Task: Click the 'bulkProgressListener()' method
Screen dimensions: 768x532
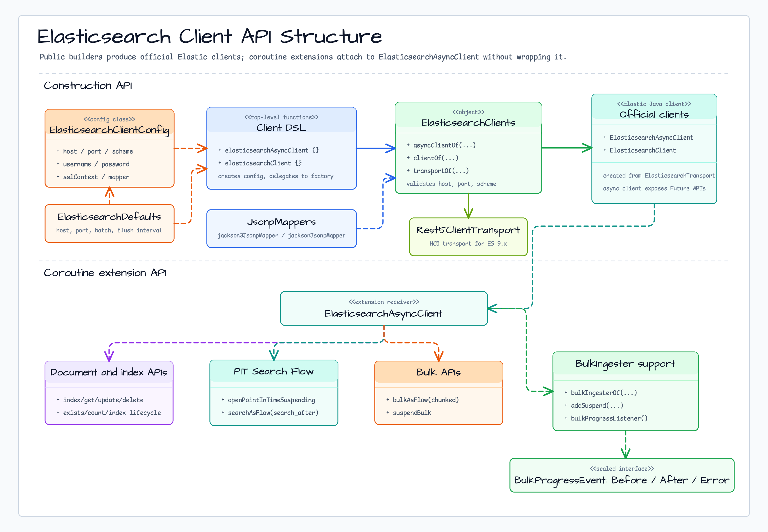Action: coord(606,418)
